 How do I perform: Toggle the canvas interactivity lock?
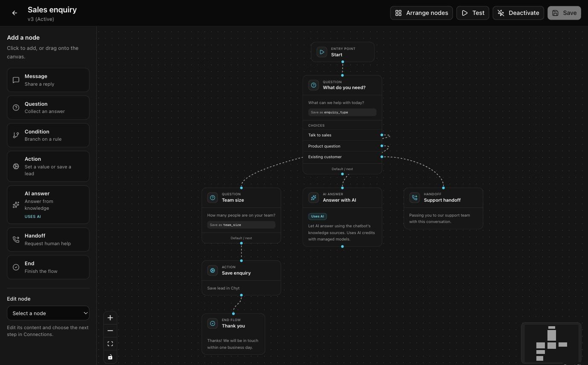pos(110,357)
